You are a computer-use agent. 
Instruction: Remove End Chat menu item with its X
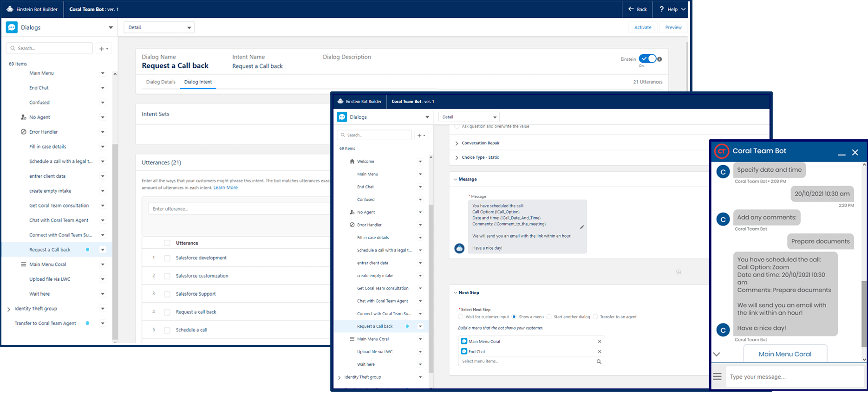(x=600, y=352)
